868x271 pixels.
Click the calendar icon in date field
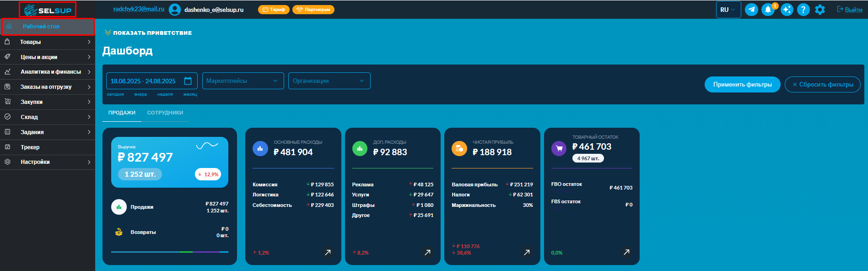[x=188, y=81]
